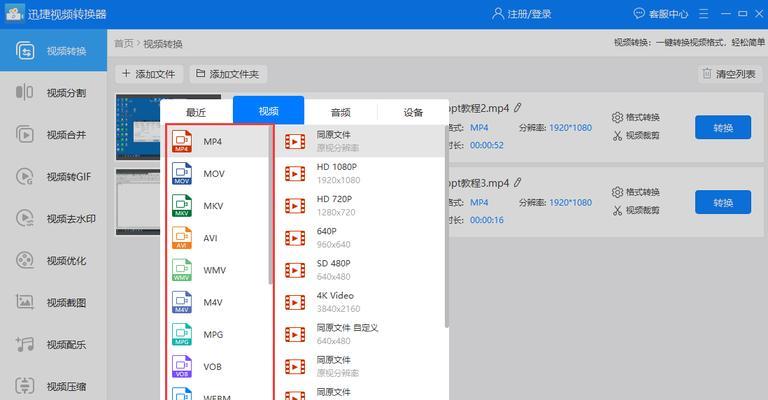Click rename pencil icon for ppt教程2.mp4

point(518,108)
